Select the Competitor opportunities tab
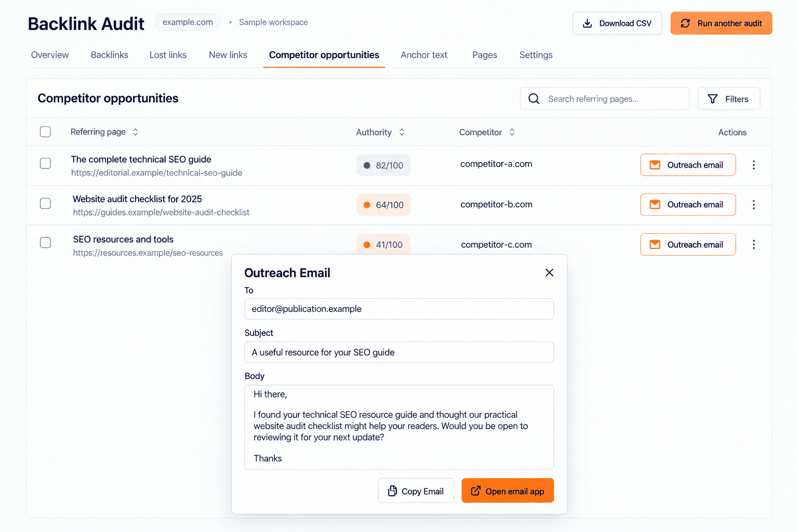The image size is (798, 532). (x=324, y=55)
